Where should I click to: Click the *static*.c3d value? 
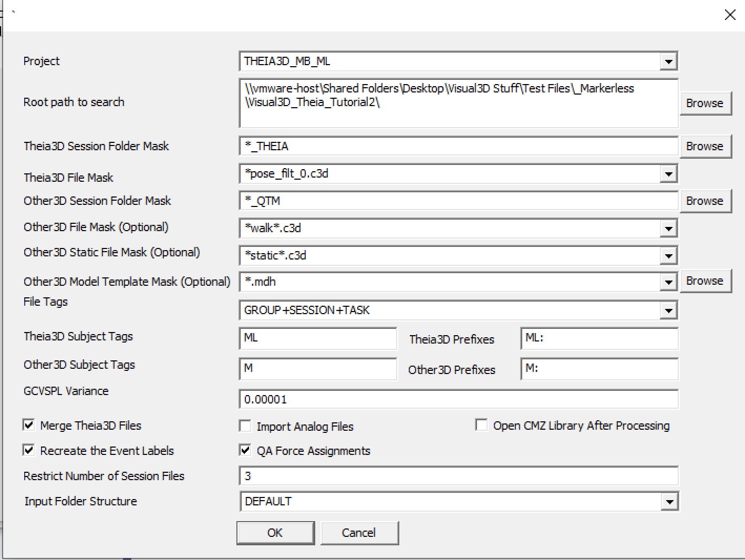[275, 256]
